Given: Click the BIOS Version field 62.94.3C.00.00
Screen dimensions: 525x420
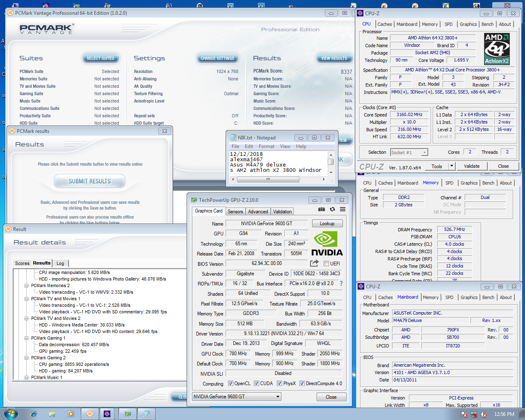Looking at the screenshot, I should tap(267, 263).
